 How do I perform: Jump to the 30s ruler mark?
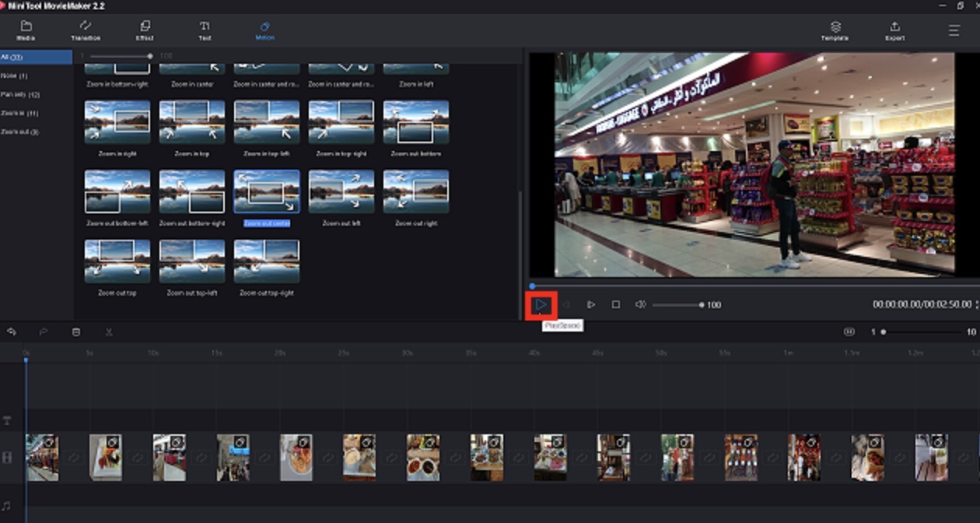[x=407, y=353]
